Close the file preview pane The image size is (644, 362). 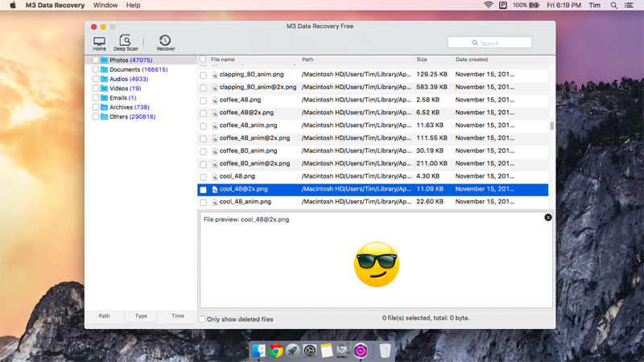tap(548, 217)
